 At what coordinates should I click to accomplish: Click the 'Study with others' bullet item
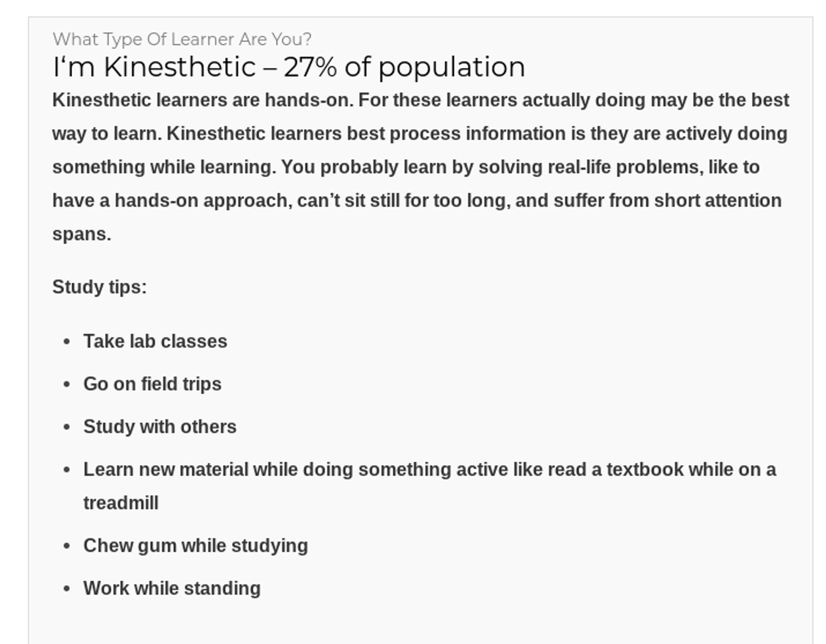click(x=160, y=427)
